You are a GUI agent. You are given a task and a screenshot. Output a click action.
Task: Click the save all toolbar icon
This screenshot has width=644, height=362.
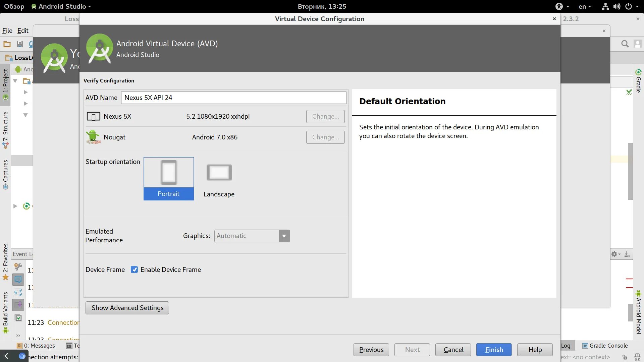click(x=19, y=44)
